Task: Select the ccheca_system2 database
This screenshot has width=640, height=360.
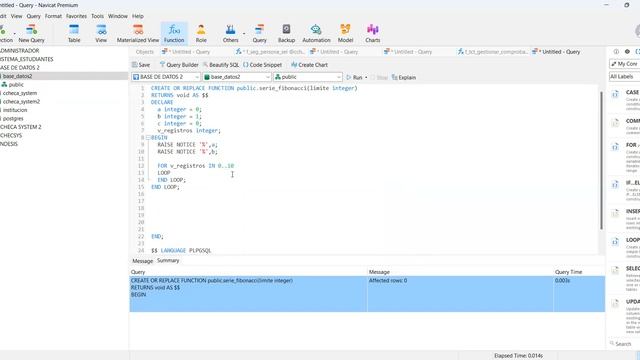Action: (x=21, y=102)
